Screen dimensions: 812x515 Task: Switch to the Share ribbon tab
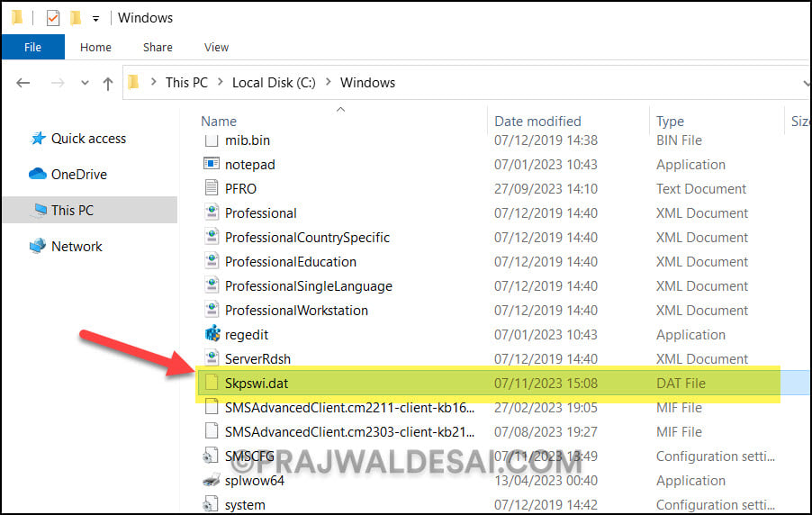pos(158,47)
